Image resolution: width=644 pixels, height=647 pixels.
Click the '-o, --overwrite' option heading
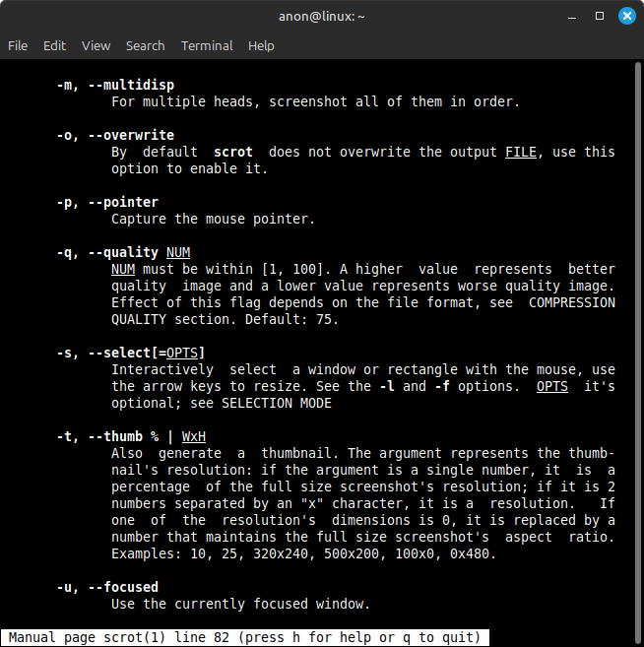click(x=115, y=135)
